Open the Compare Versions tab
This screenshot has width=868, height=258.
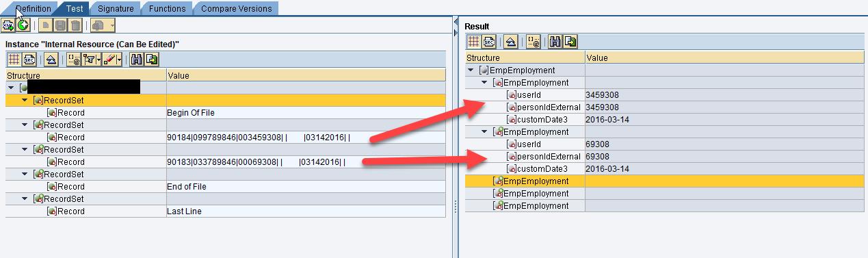point(236,8)
